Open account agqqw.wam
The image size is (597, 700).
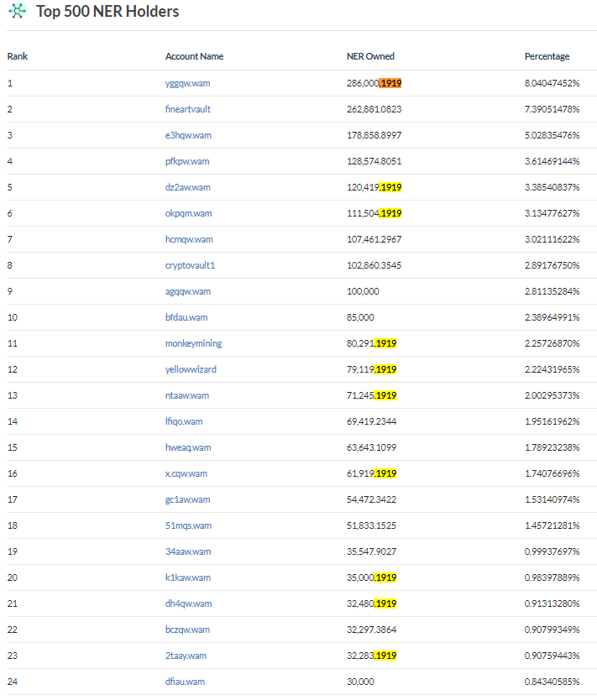(x=188, y=291)
